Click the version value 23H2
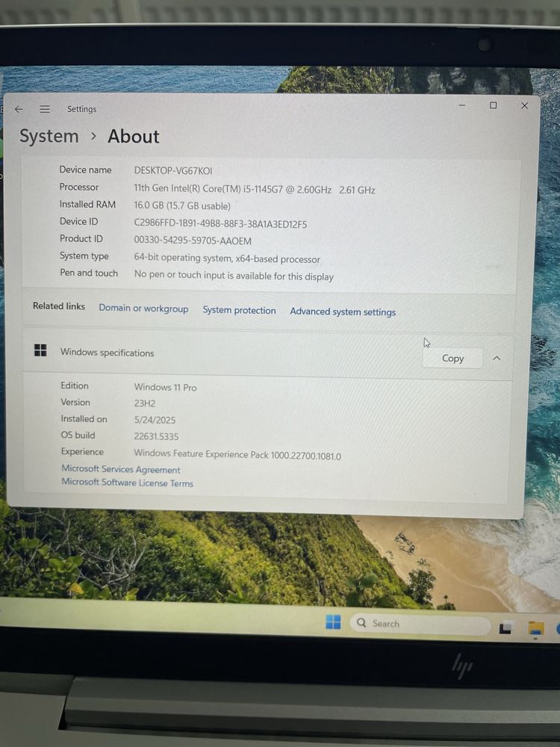 point(145,403)
